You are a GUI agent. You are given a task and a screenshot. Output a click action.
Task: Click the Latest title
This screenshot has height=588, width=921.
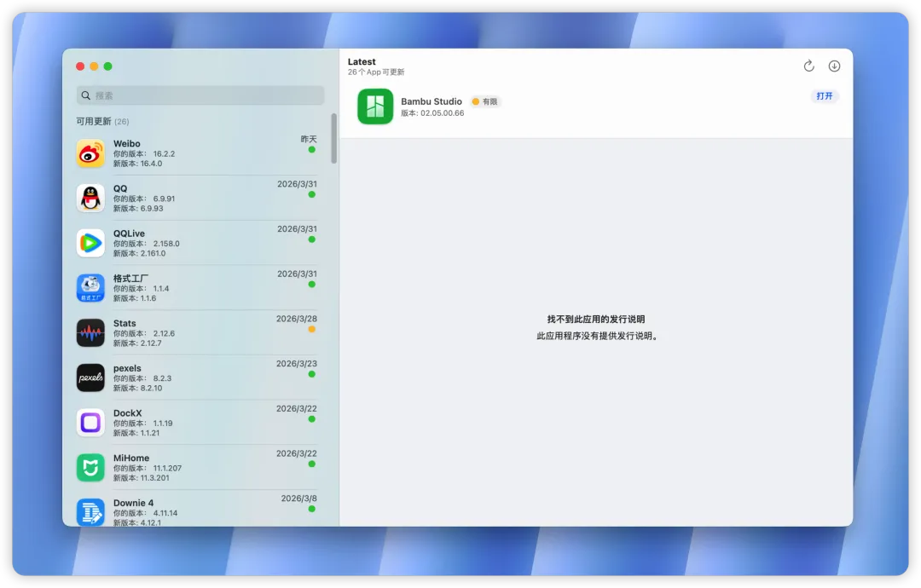tap(362, 61)
